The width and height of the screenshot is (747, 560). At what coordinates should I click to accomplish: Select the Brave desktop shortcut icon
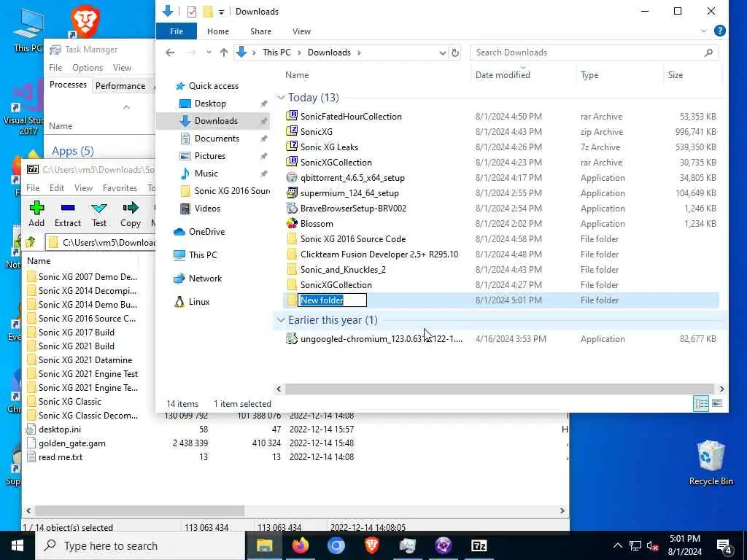85,21
